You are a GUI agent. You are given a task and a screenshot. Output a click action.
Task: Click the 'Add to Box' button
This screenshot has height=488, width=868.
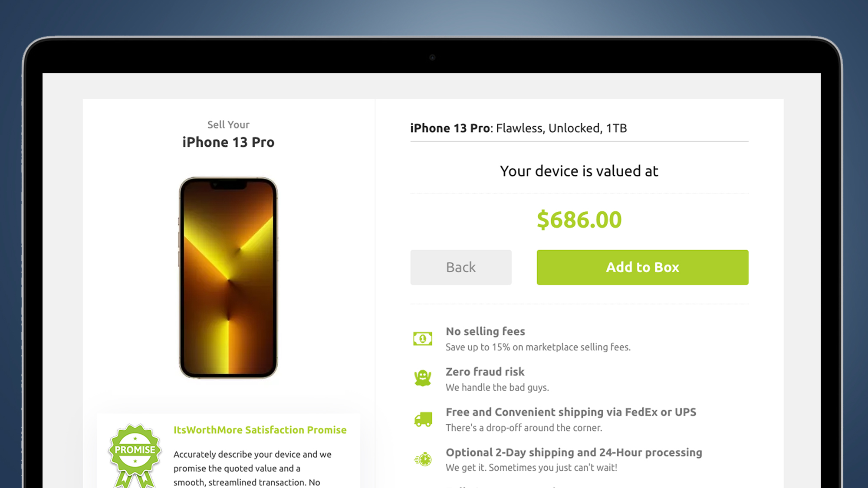[643, 267]
